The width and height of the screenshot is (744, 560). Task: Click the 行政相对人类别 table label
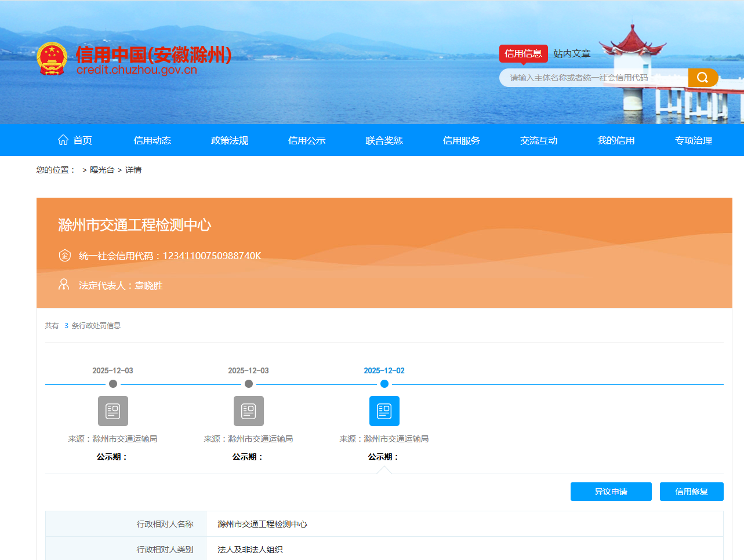(165, 550)
